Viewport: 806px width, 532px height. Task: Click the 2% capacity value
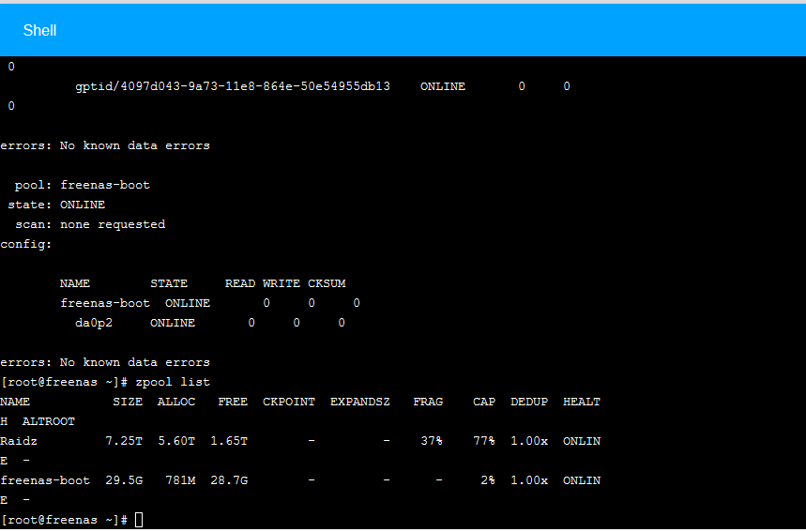click(487, 481)
